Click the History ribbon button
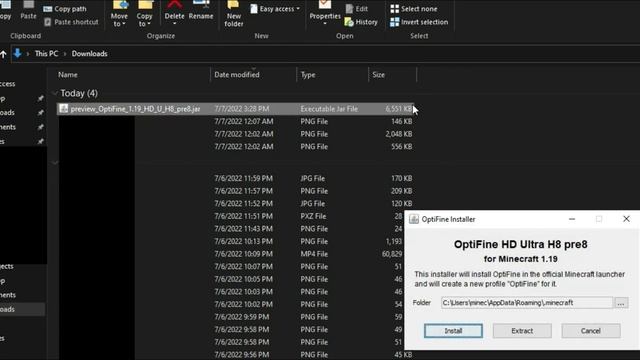Viewport: 640px width, 360px height. point(361,22)
